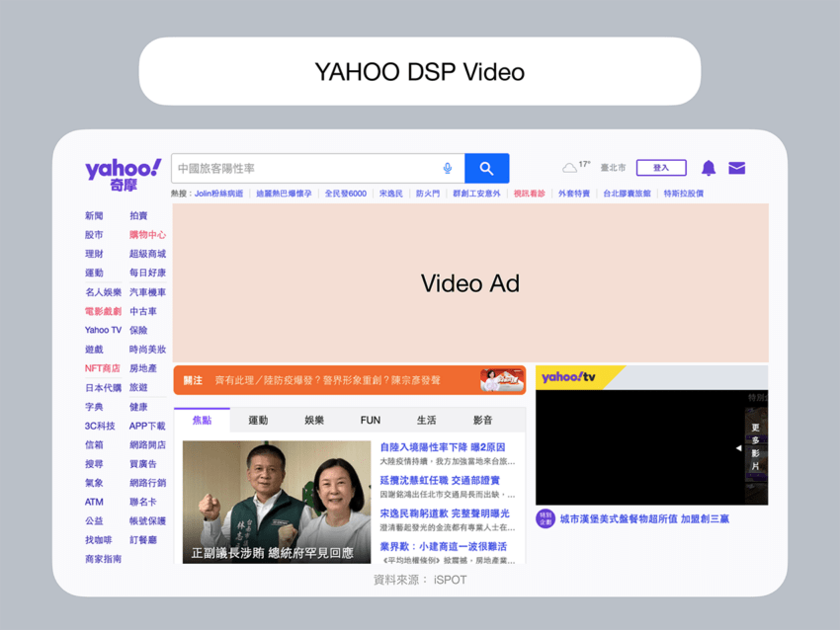840x630 pixels.
Task: Open 購物中心 from the sidebar
Action: (146, 234)
